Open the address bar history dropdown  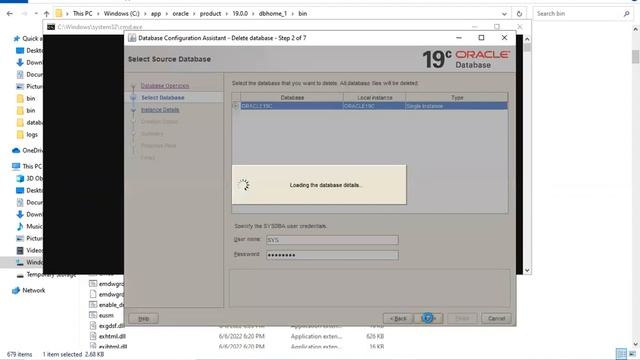504,13
